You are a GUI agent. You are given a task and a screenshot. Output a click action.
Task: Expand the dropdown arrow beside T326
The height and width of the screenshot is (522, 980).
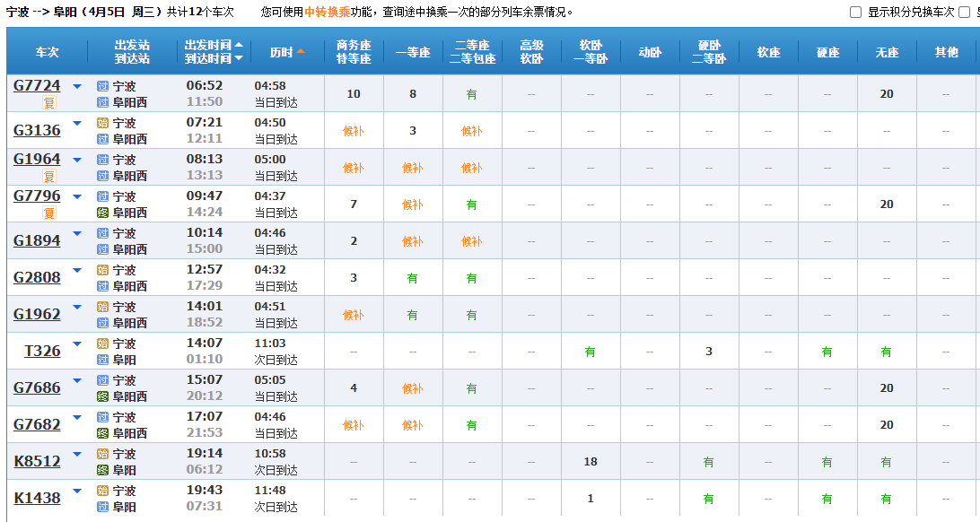pos(77,344)
